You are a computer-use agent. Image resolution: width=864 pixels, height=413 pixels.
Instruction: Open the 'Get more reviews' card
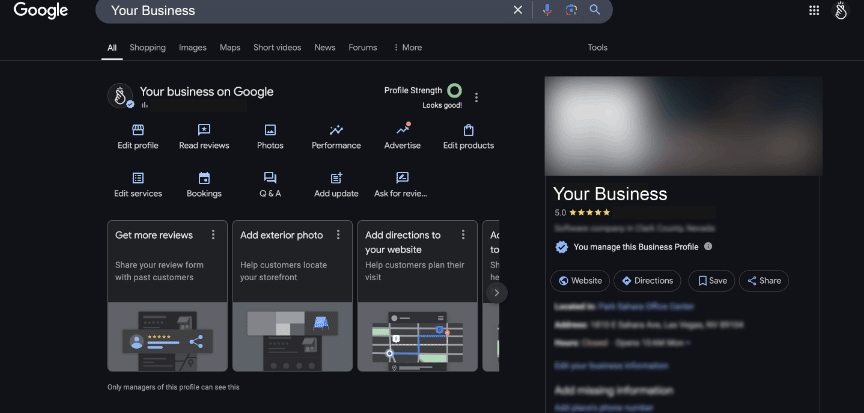click(x=168, y=296)
